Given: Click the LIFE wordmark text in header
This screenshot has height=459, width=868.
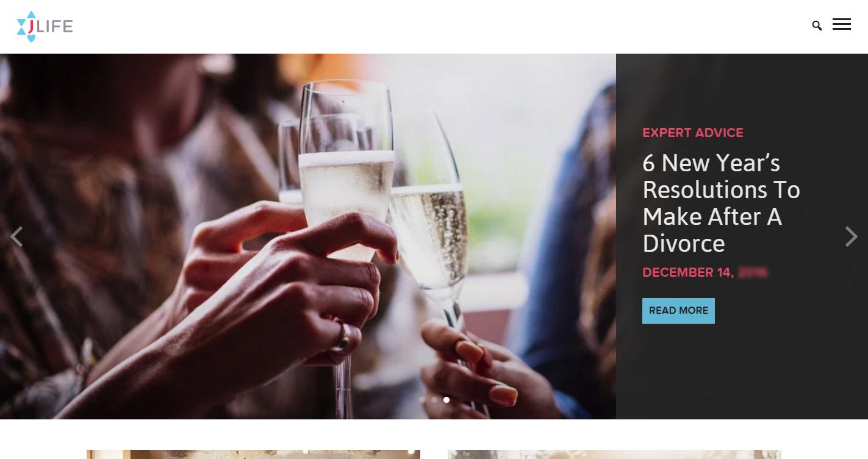Looking at the screenshot, I should tap(57, 26).
